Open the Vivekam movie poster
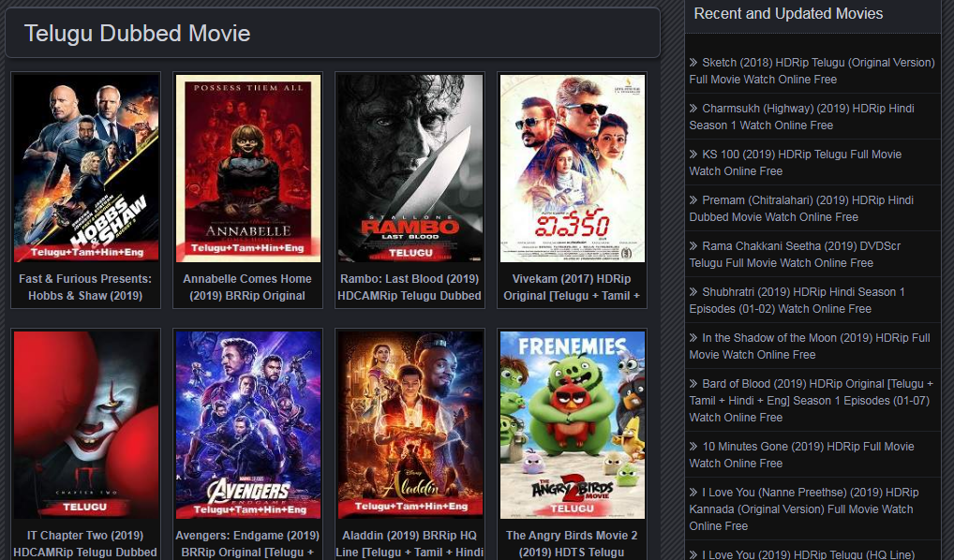This screenshot has width=954, height=560. [572, 169]
